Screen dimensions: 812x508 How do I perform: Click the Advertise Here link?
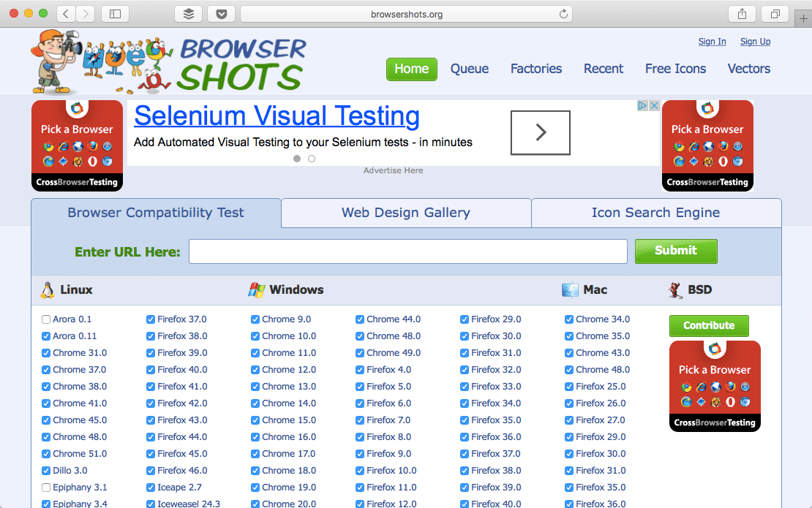pyautogui.click(x=393, y=171)
